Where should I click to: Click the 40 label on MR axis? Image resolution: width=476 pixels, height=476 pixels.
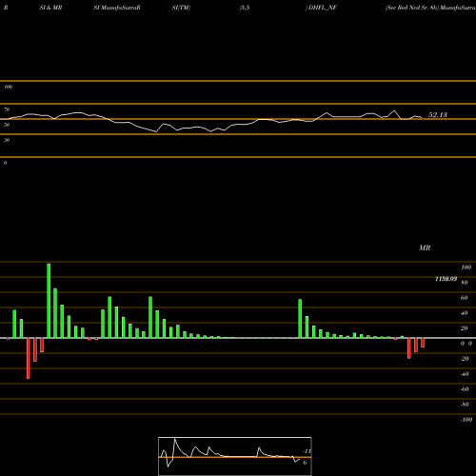coord(465,313)
